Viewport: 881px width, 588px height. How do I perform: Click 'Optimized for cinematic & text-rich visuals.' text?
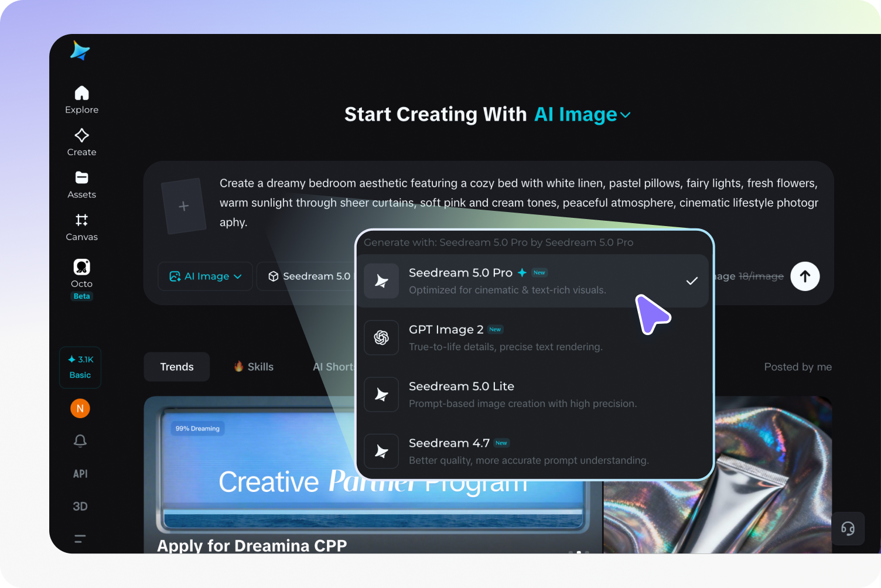click(x=507, y=290)
